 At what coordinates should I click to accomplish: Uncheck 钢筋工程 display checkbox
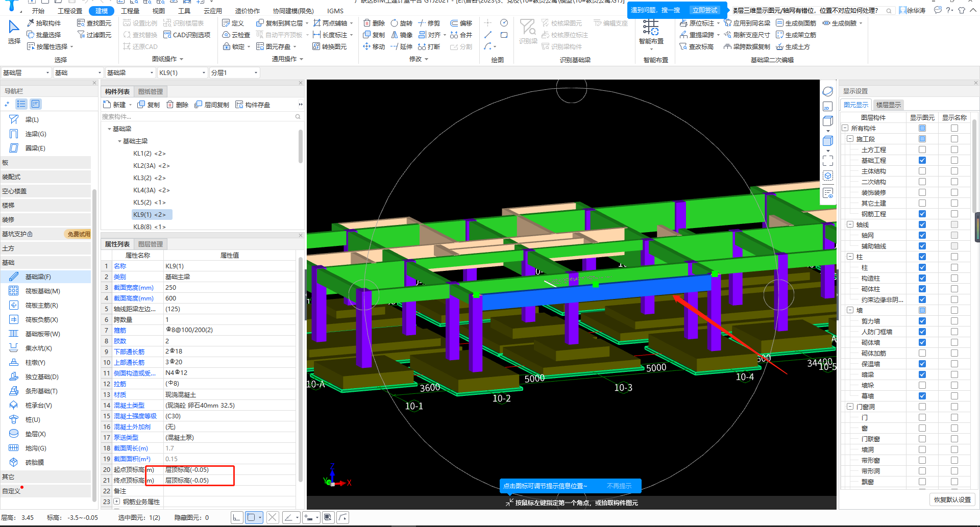[922, 214]
